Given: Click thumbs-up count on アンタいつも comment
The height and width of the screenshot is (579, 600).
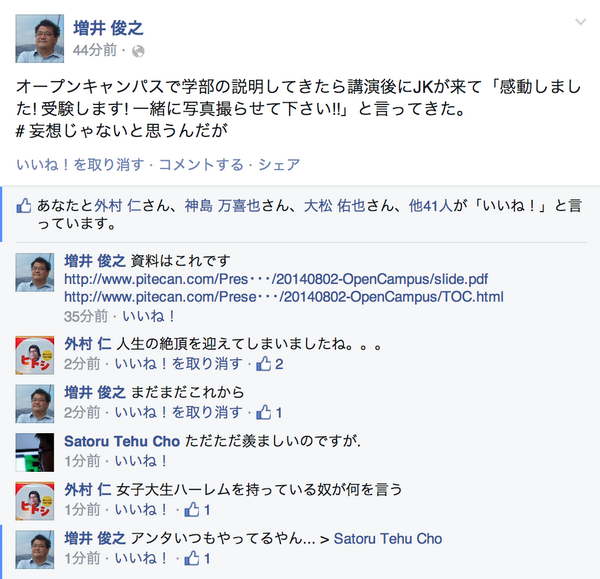Looking at the screenshot, I should coord(197,558).
